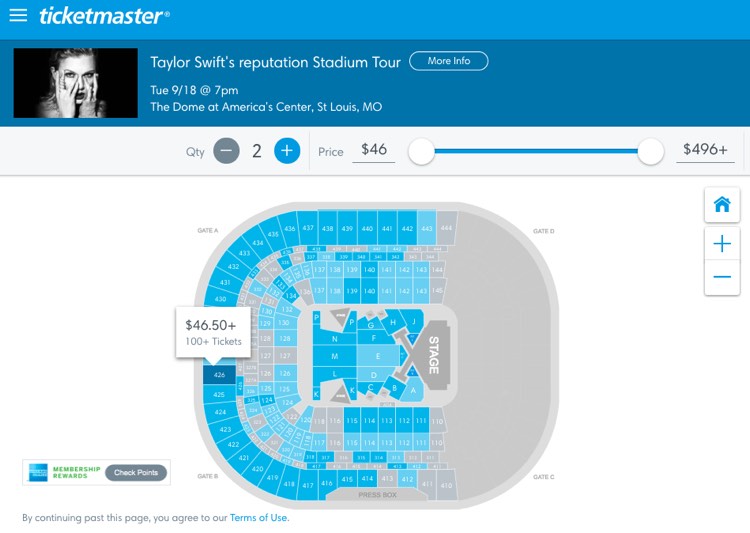Select highlighted section 426 on map
750x533 pixels.
point(220,375)
